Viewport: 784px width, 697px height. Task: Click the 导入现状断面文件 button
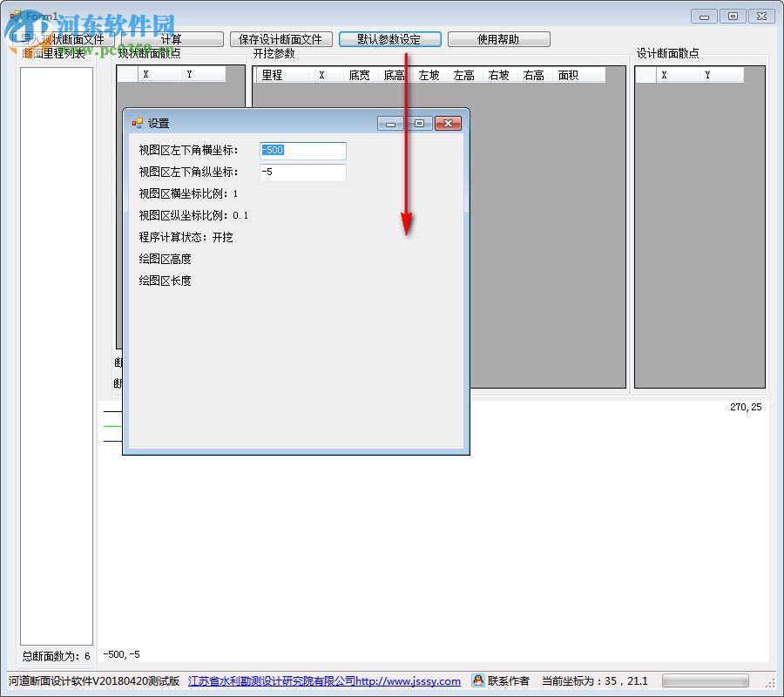(63, 39)
